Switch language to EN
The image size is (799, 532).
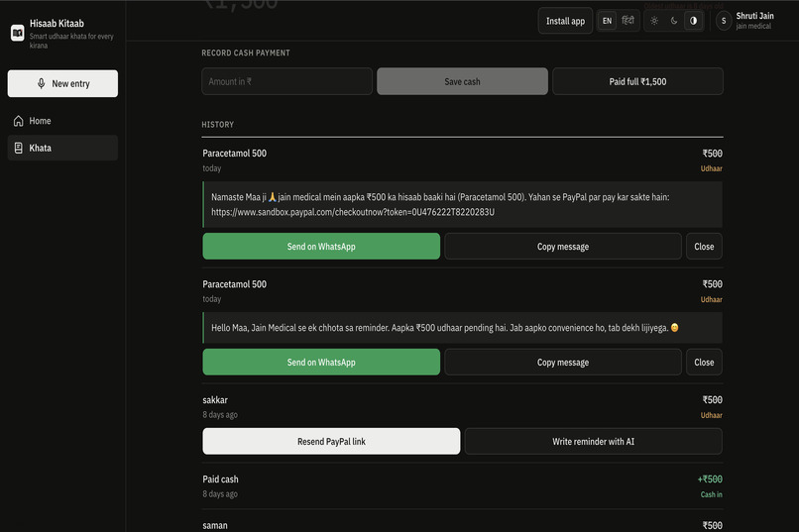coord(607,21)
